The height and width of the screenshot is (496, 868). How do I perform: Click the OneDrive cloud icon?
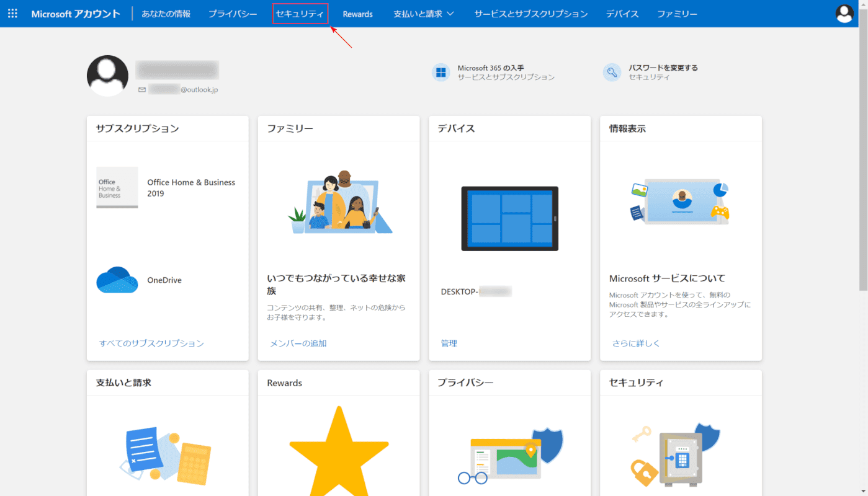point(117,280)
